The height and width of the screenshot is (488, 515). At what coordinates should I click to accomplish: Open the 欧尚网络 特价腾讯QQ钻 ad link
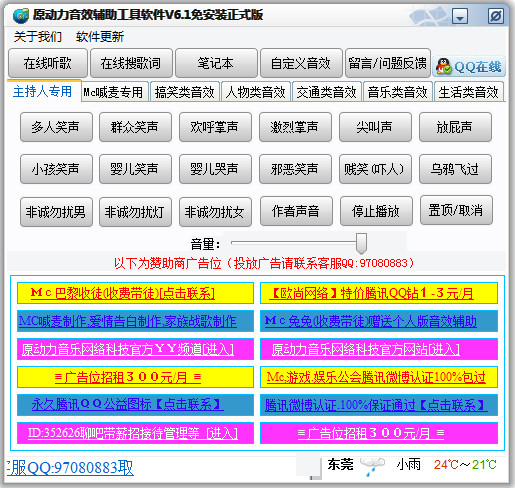click(x=371, y=293)
